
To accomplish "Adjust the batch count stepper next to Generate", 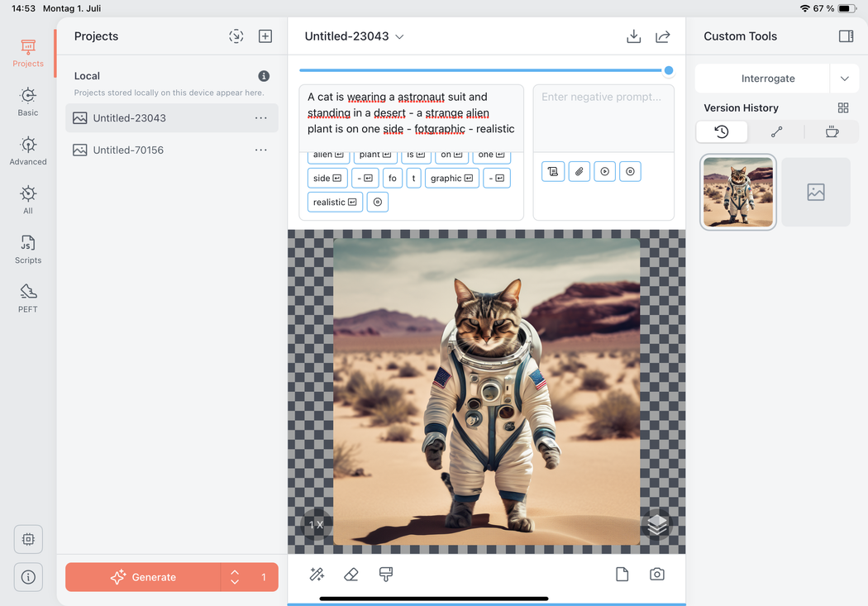I will point(235,577).
